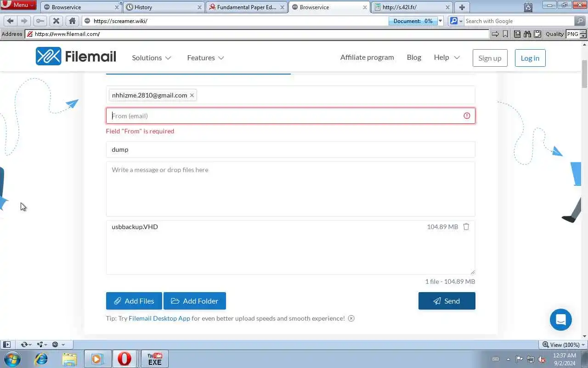Stop loading with the X toolbar button
The height and width of the screenshot is (368, 588).
point(56,21)
